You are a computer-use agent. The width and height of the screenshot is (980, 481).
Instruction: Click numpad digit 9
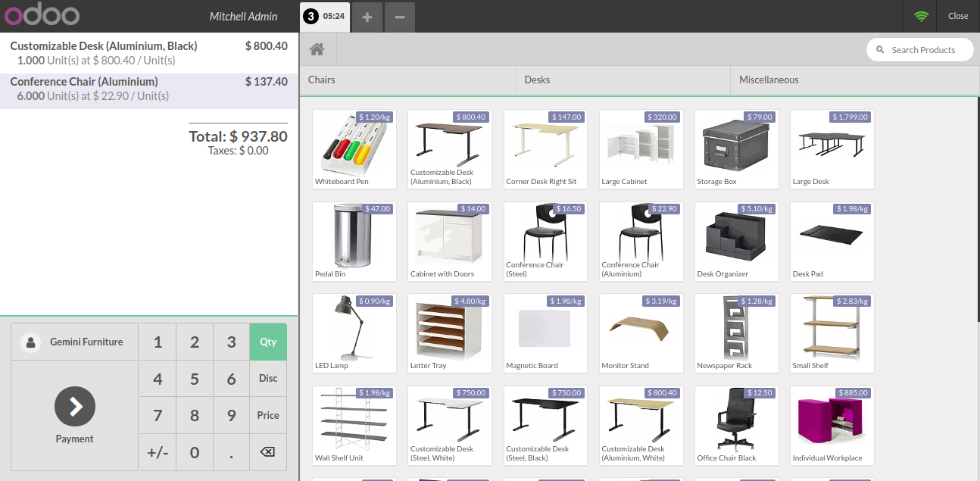pos(231,415)
